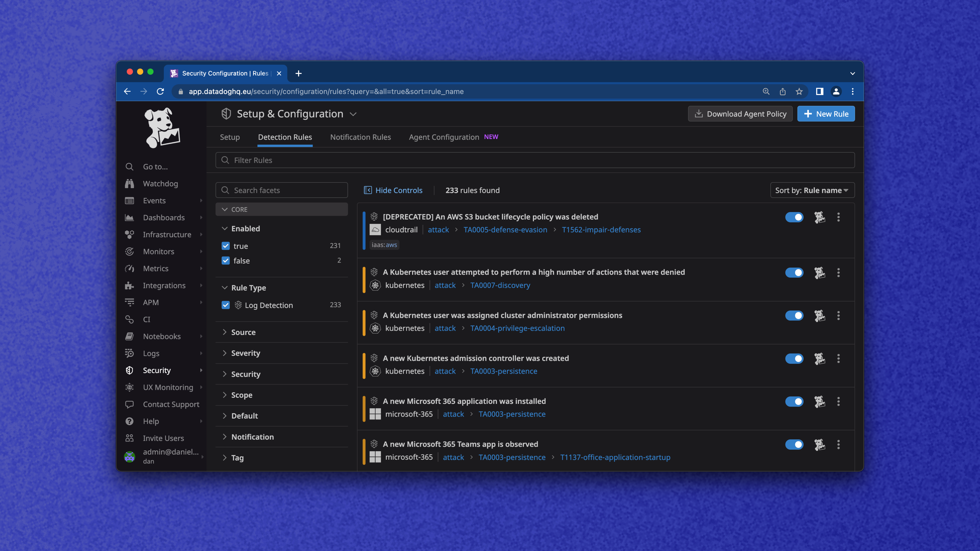980x551 pixels.
Task: Click the browser address bar URL
Action: (x=326, y=92)
